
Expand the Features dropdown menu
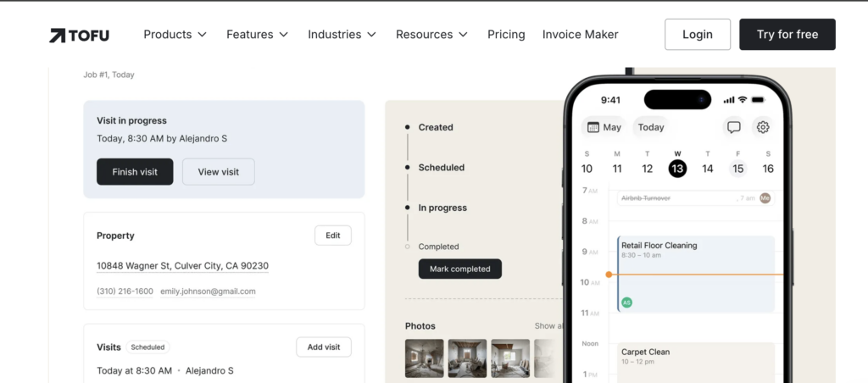(258, 34)
